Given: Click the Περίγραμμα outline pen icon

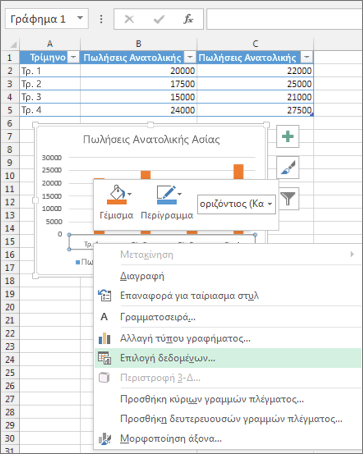Looking at the screenshot, I should 166,194.
